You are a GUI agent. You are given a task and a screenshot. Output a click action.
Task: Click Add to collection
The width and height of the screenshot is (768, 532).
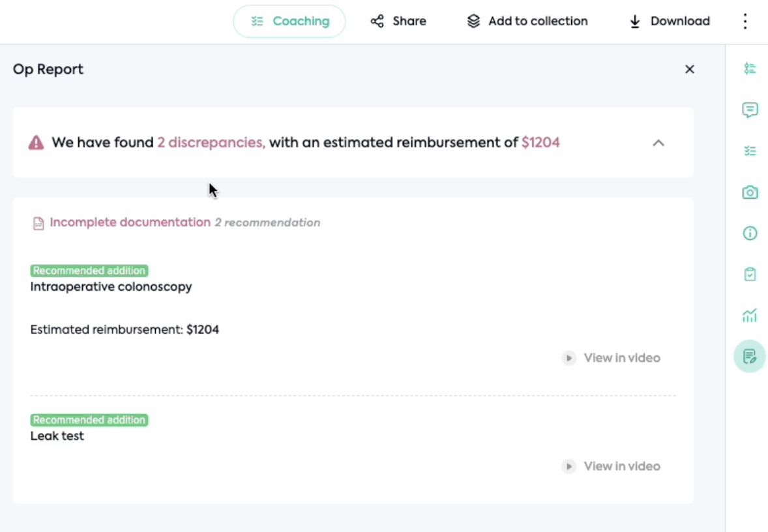527,22
